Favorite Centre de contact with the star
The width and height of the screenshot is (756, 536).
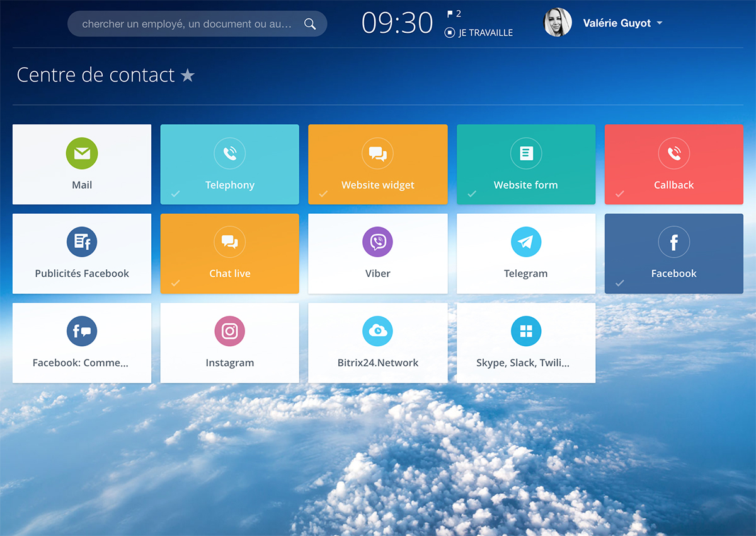[x=188, y=76]
